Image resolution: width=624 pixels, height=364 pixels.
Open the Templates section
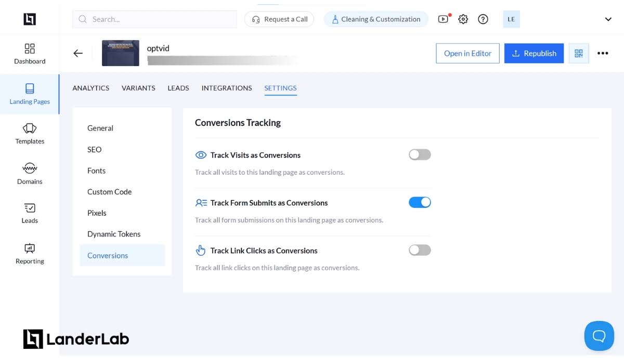coord(30,134)
